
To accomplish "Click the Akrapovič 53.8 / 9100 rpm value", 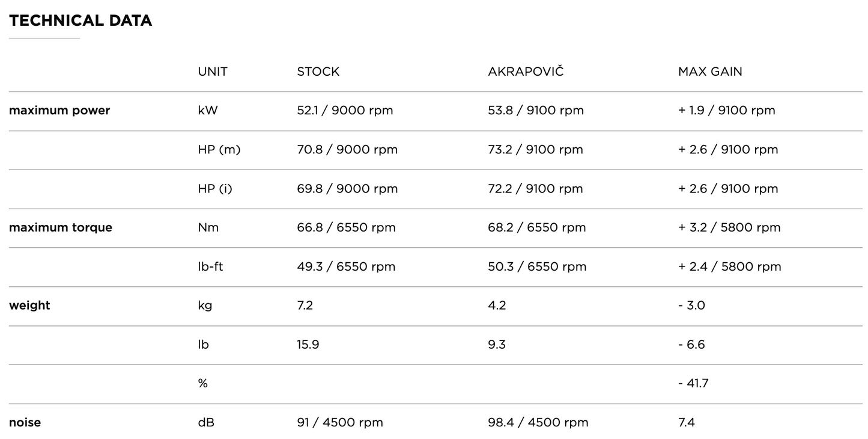I will pos(536,111).
